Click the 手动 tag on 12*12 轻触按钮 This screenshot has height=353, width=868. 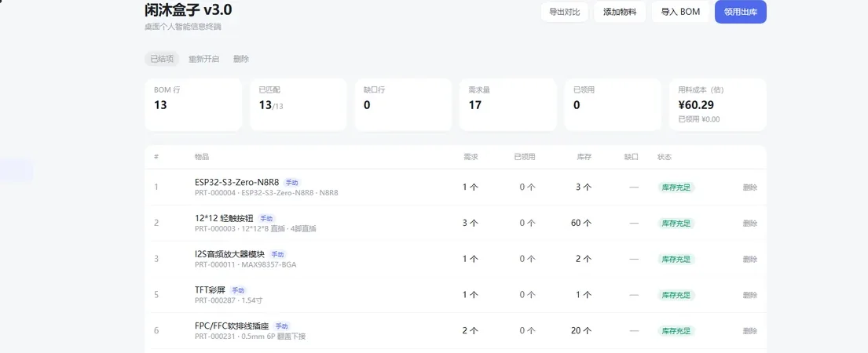[266, 219]
